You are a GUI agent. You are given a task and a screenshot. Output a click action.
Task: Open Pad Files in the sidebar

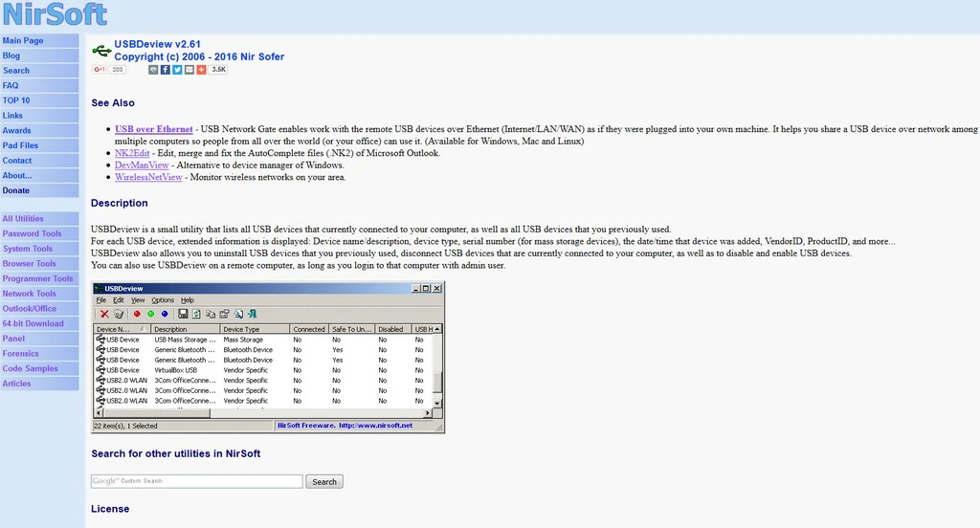[39, 145]
